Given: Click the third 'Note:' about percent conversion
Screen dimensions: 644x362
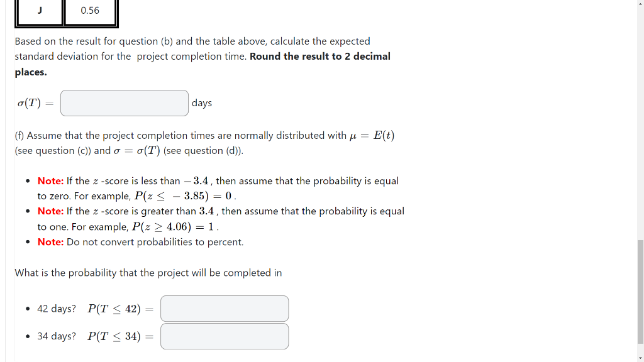Looking at the screenshot, I should tap(50, 241).
